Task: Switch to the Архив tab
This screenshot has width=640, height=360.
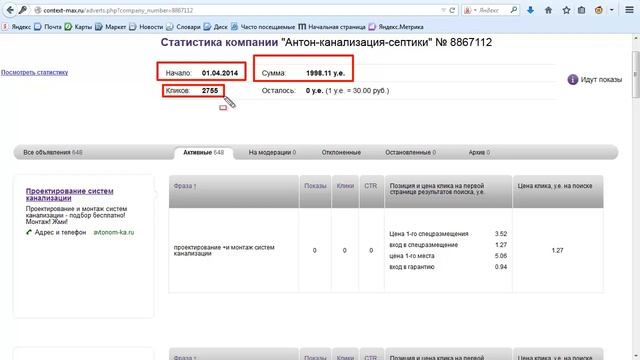Action: [x=479, y=152]
